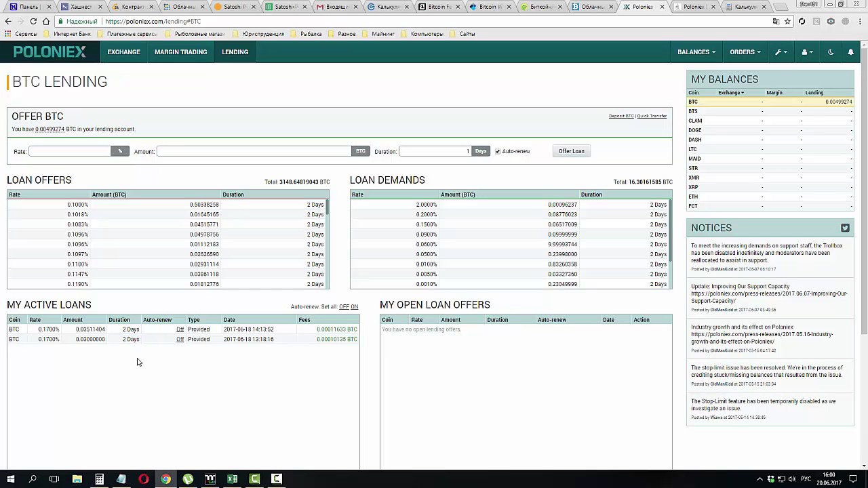Toggle the Auto-renew checkbox in Offer BTC
868x488 pixels.
tap(498, 151)
